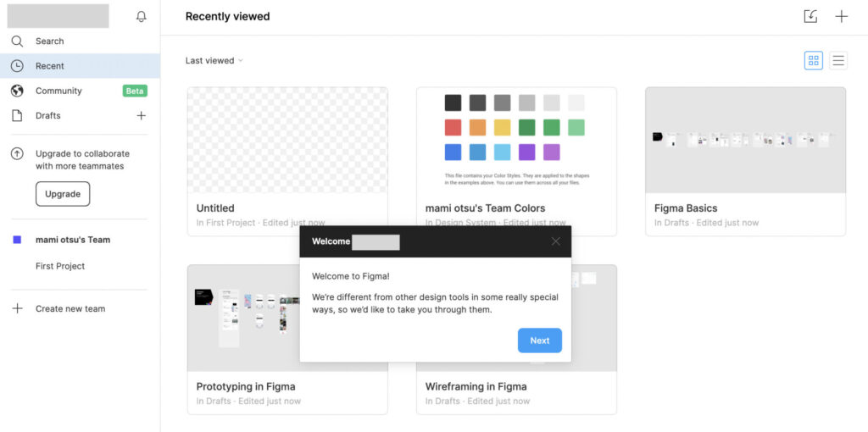
Task: Open Drafts in the sidebar
Action: pyautogui.click(x=80, y=115)
